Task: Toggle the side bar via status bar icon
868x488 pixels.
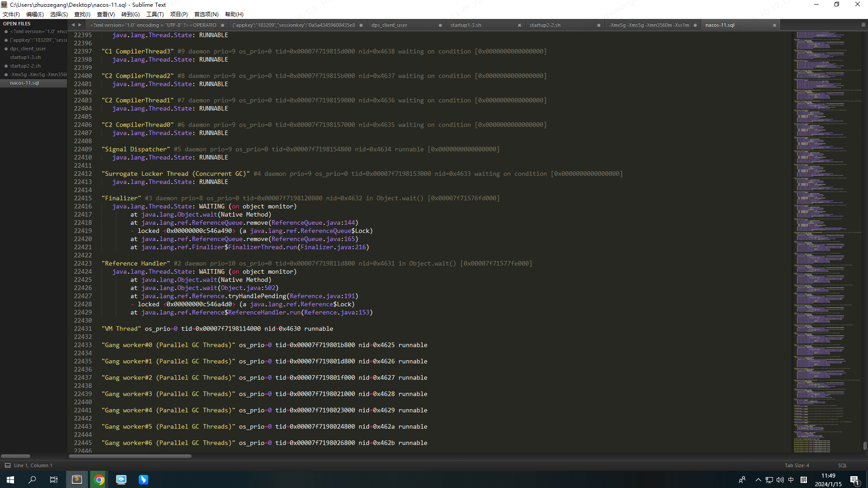Action: (7, 465)
